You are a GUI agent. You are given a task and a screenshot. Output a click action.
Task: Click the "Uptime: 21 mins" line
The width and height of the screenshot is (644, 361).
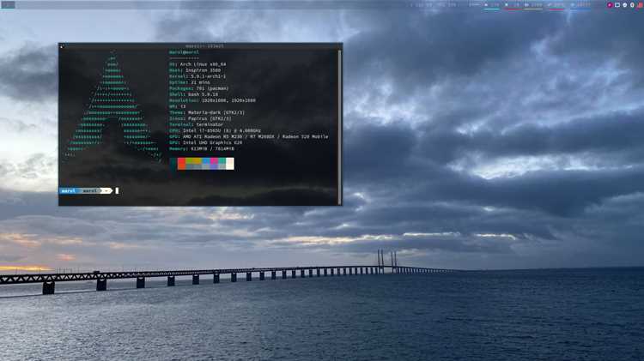[190, 82]
